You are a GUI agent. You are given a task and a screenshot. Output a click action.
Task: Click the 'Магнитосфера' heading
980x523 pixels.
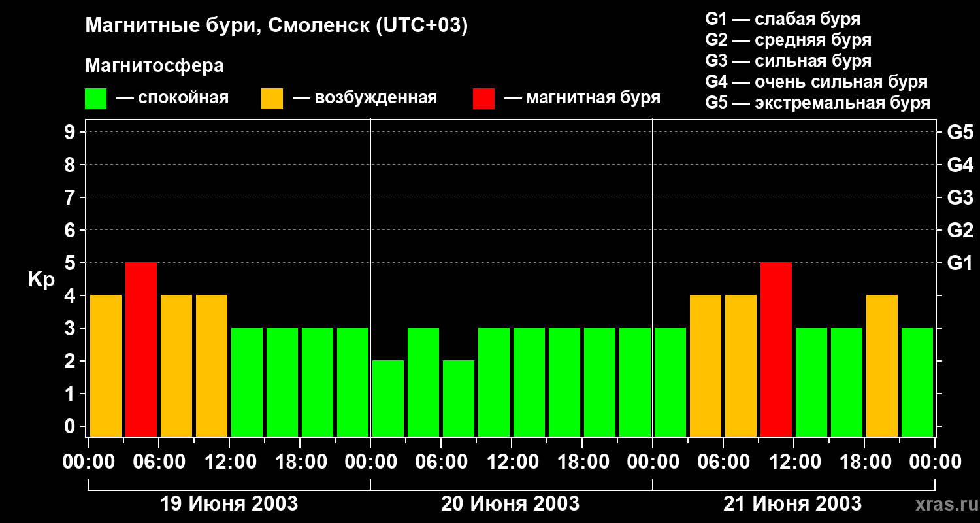154,66
